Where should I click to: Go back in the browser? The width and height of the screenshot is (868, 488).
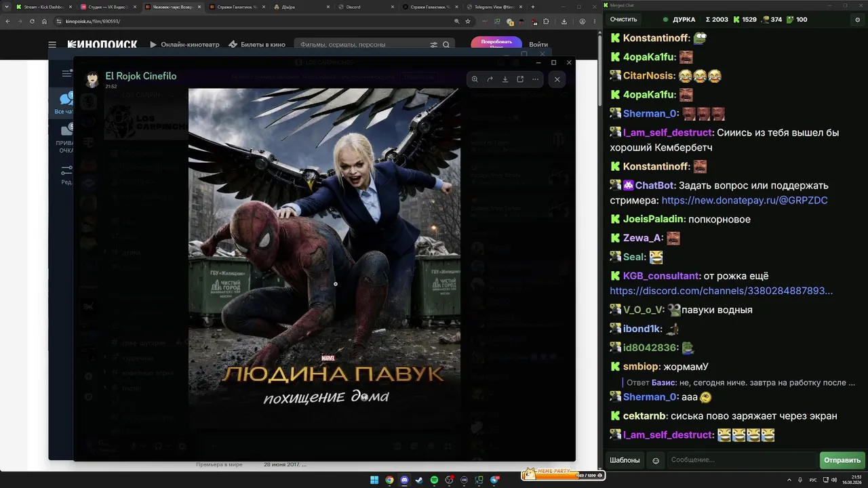(x=8, y=21)
